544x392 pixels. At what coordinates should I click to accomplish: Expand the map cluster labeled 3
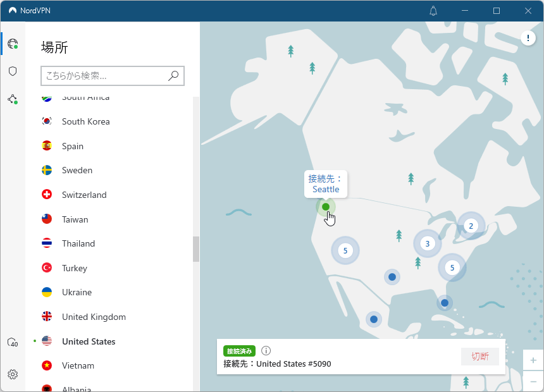coord(428,243)
